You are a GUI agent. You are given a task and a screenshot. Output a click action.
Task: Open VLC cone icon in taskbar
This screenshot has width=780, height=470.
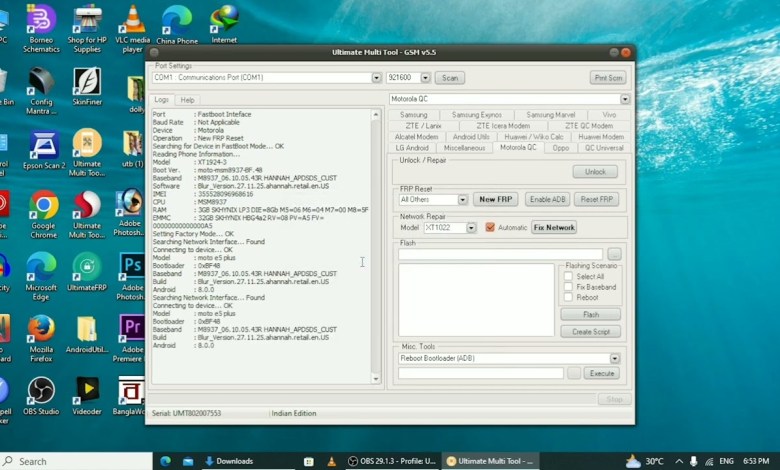coord(331,461)
